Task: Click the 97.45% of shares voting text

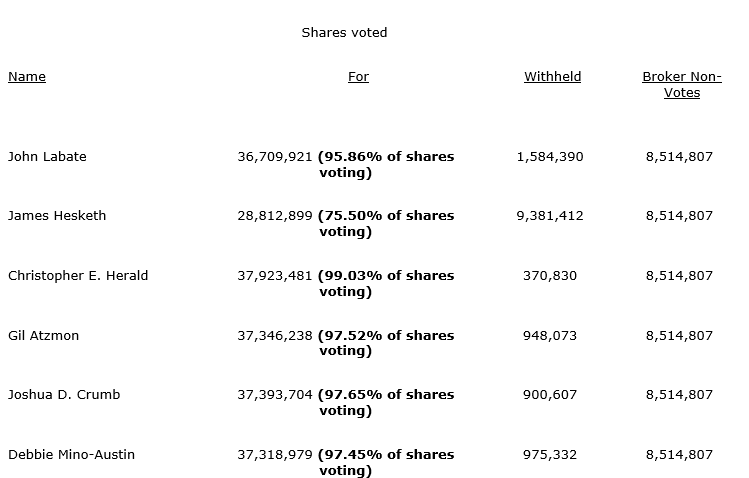Action: click(x=385, y=463)
